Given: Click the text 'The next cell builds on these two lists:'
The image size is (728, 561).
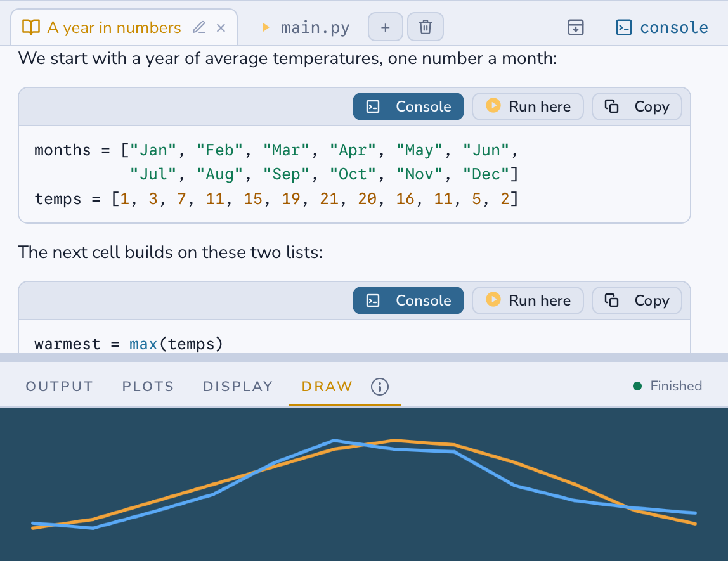Looking at the screenshot, I should (170, 252).
